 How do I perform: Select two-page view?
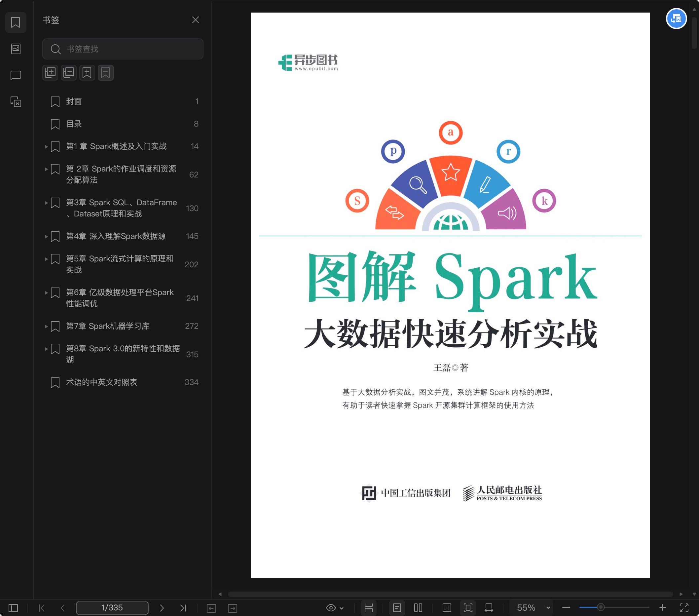pos(418,608)
